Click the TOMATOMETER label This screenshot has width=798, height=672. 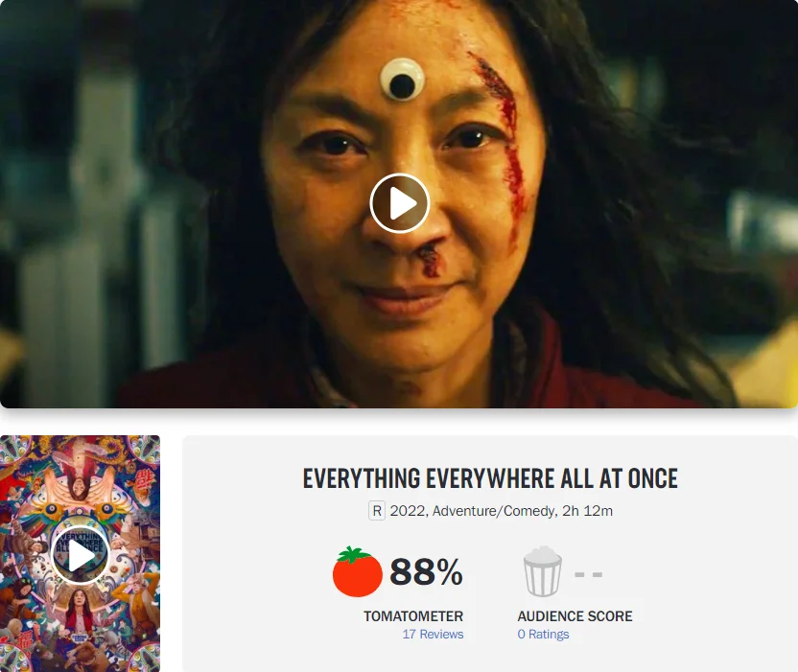[x=413, y=616]
